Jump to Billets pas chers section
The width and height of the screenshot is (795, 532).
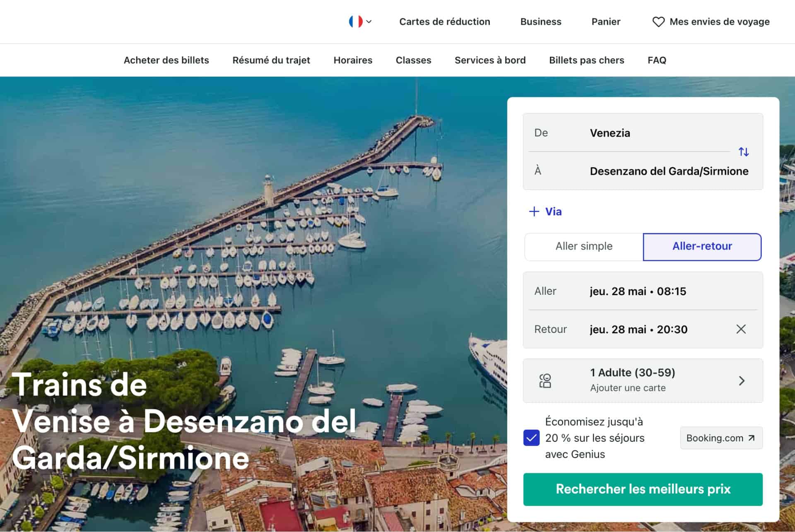tap(586, 60)
